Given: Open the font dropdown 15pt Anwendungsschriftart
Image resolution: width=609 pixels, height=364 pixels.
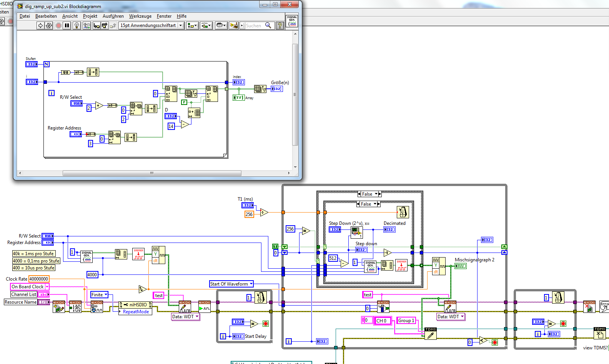Looking at the screenshot, I should pyautogui.click(x=151, y=25).
